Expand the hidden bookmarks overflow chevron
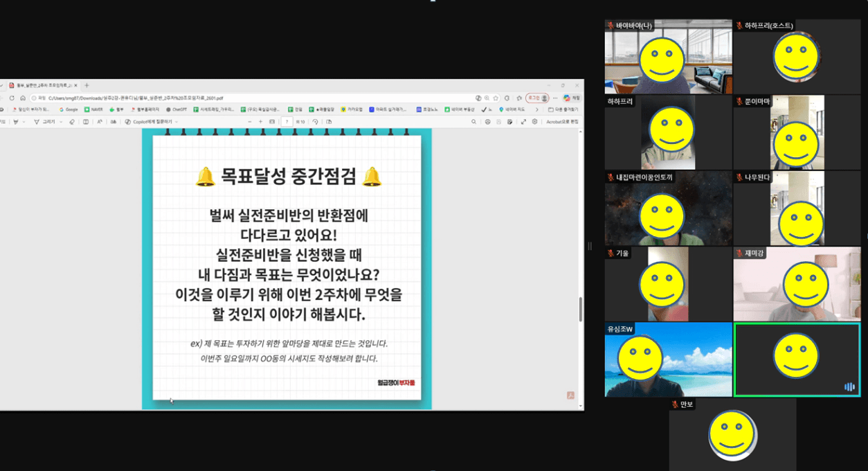 [x=537, y=109]
